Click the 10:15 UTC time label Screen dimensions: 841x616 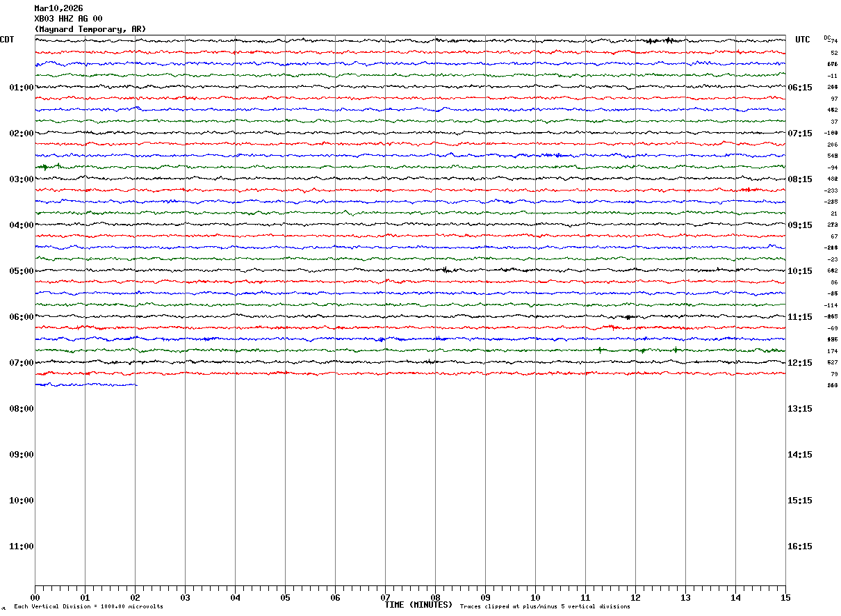[x=800, y=271]
